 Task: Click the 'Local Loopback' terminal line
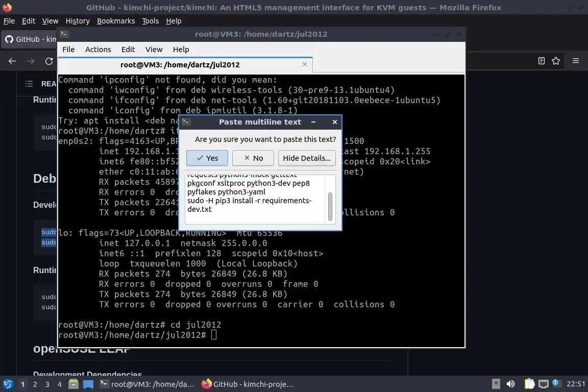pos(199,264)
